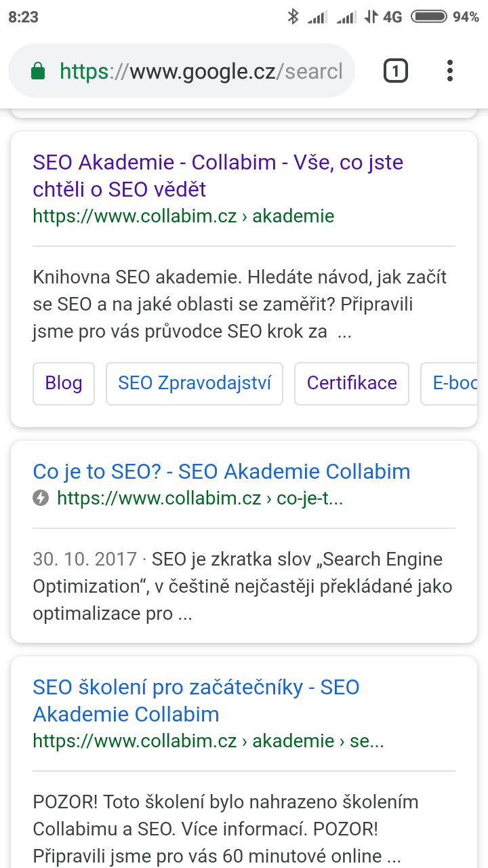The image size is (488, 868).
Task: Tap the first signal strength bars icon
Action: [x=317, y=17]
